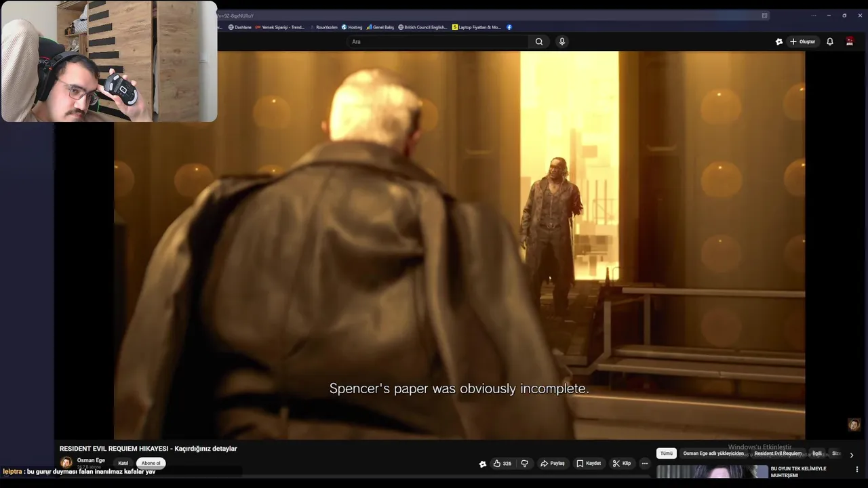
Task: Show more chips with right arrow
Action: coord(852,455)
